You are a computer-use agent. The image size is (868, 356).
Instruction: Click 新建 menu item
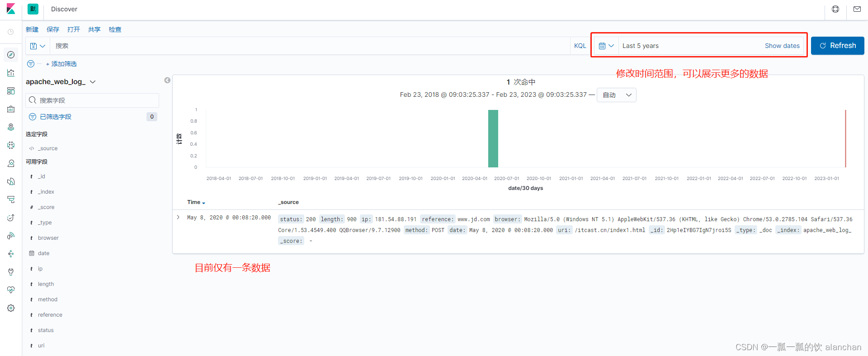32,29
